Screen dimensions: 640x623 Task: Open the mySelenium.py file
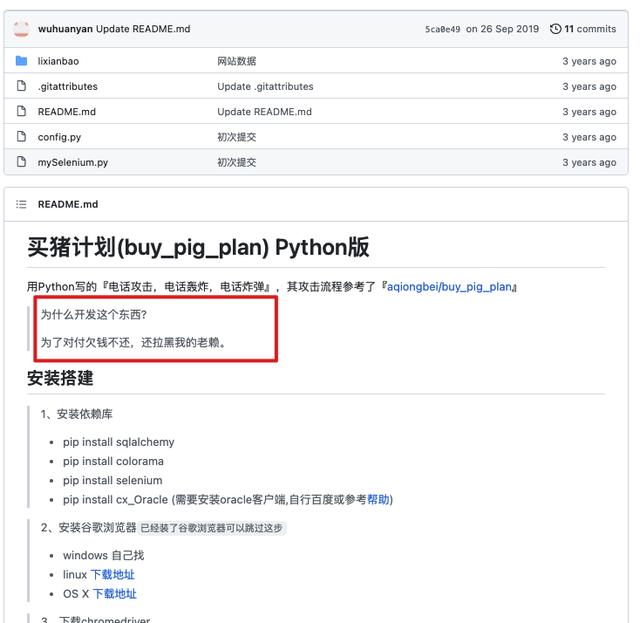(72, 162)
